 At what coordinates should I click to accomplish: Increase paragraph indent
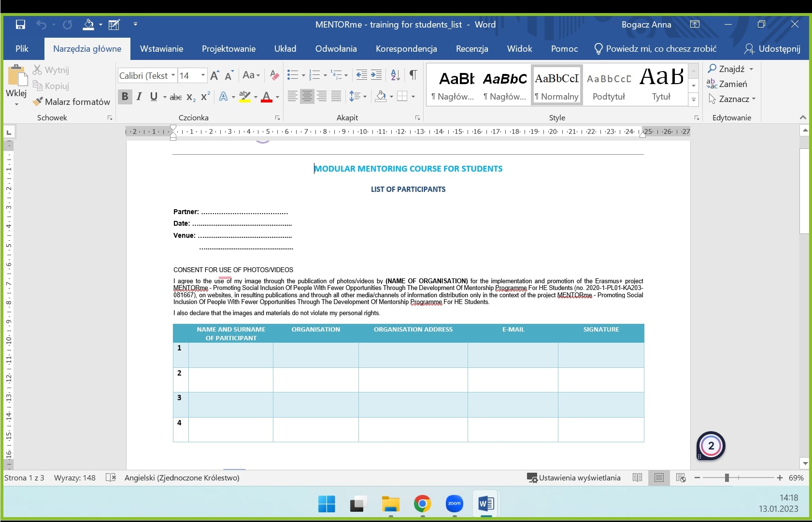(x=376, y=75)
